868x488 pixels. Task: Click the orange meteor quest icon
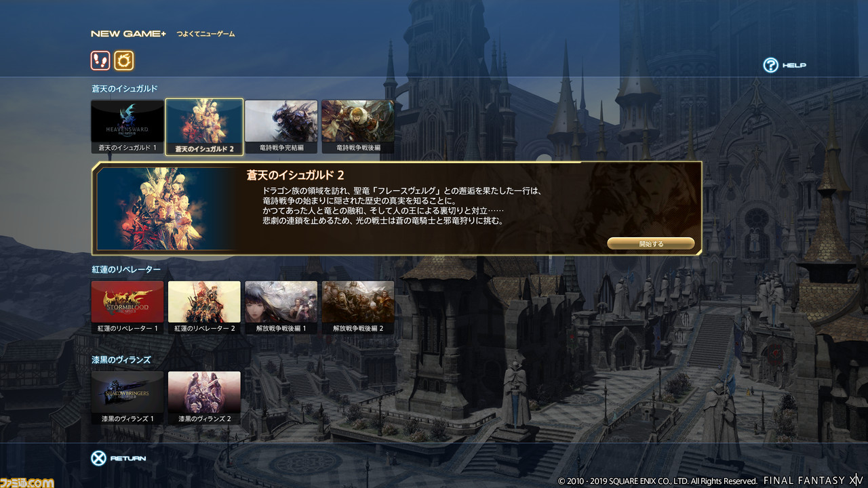pyautogui.click(x=123, y=60)
